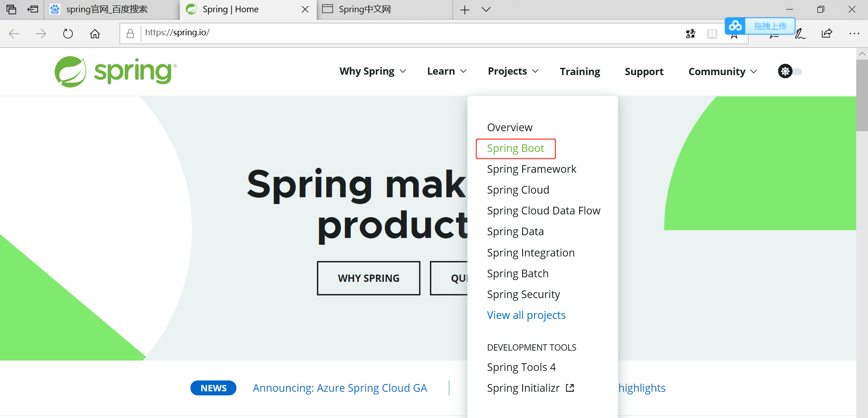868x418 pixels.
Task: Expand the Learn dropdown menu
Action: (447, 71)
